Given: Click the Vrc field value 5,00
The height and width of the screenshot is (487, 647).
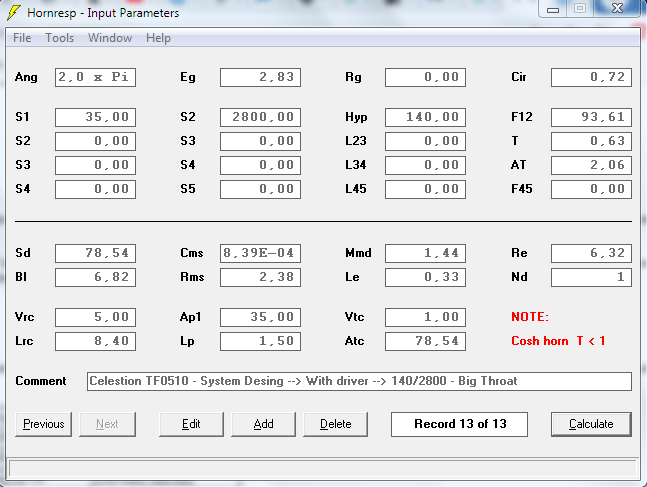Looking at the screenshot, I should [x=95, y=317].
